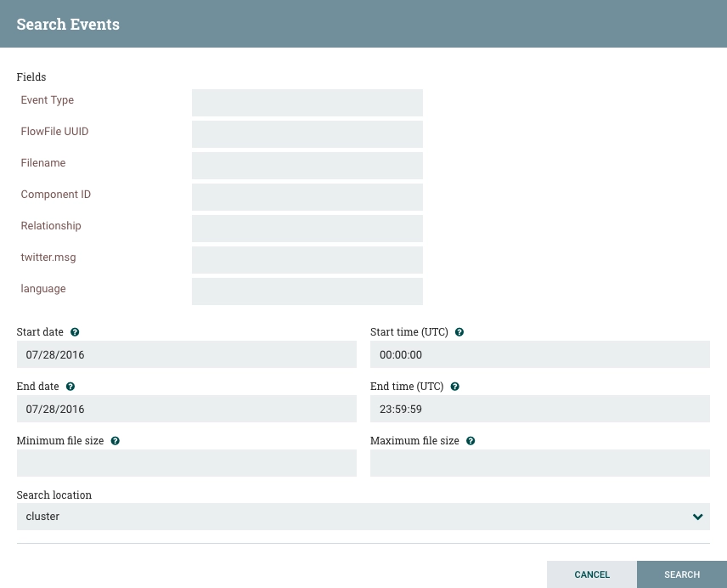Click the Maximum file size help icon
This screenshot has width=727, height=588.
coord(471,440)
